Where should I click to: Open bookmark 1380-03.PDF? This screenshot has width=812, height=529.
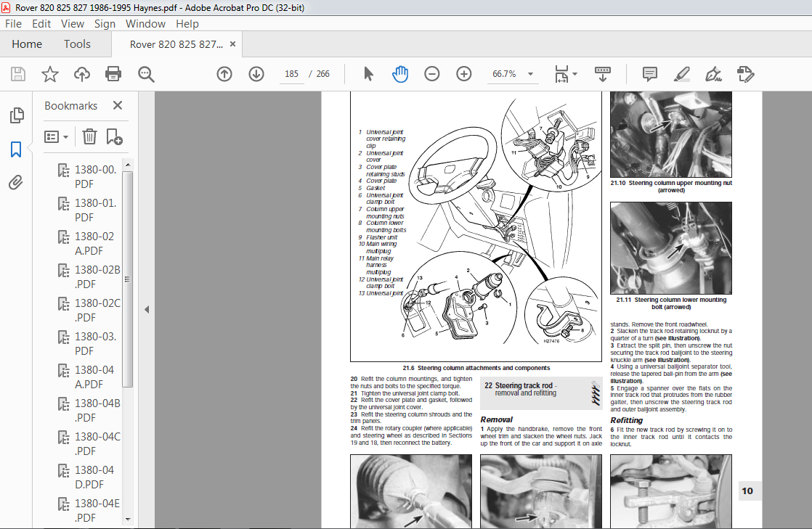pyautogui.click(x=91, y=344)
